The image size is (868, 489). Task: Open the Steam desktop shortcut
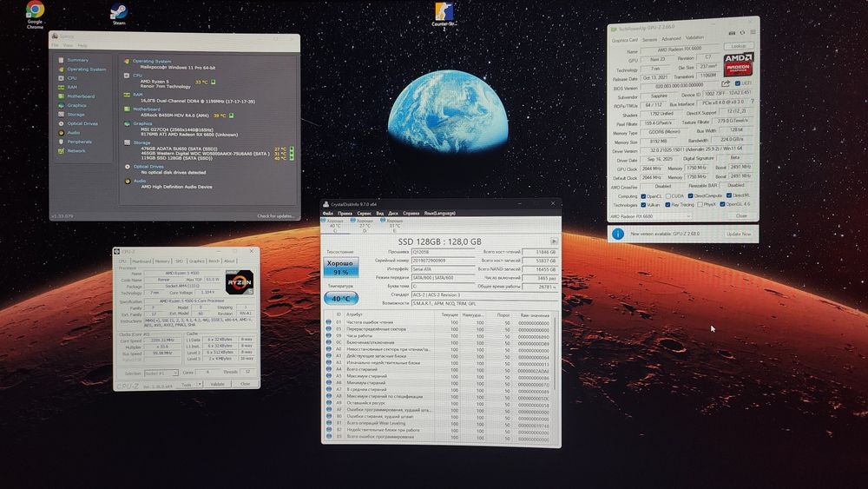pos(119,14)
